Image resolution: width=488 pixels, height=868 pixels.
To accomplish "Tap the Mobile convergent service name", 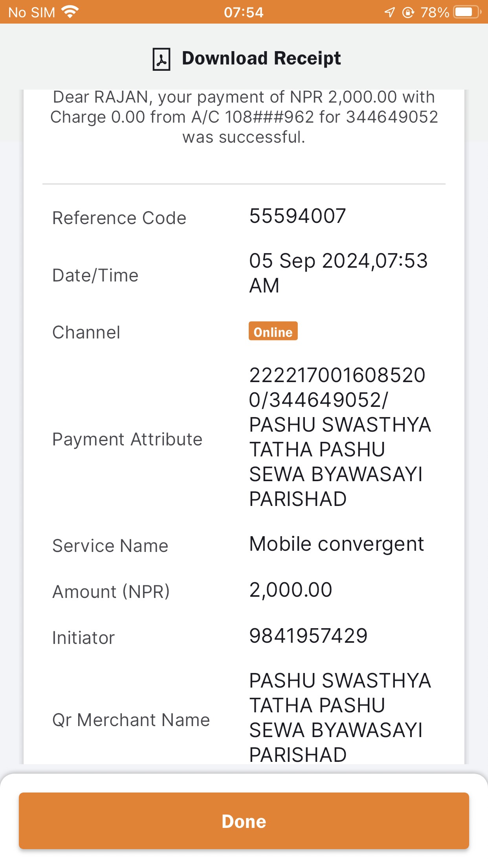I will pyautogui.click(x=337, y=544).
